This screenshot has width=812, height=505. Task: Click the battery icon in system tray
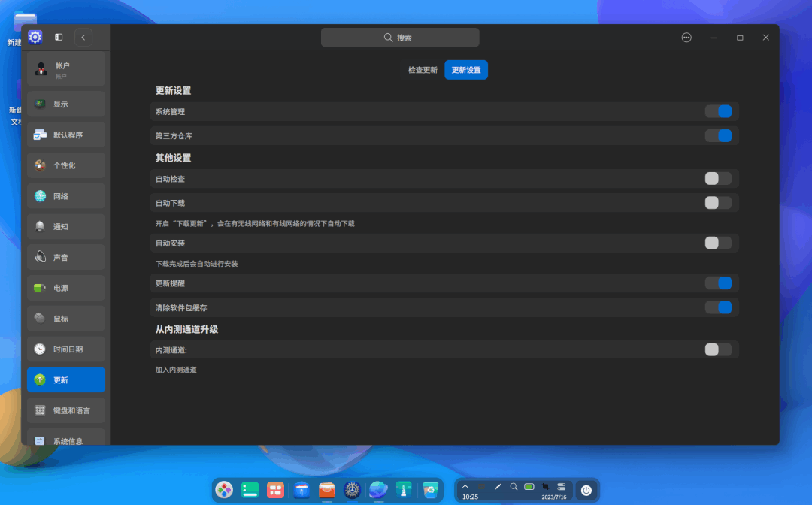[x=529, y=487]
